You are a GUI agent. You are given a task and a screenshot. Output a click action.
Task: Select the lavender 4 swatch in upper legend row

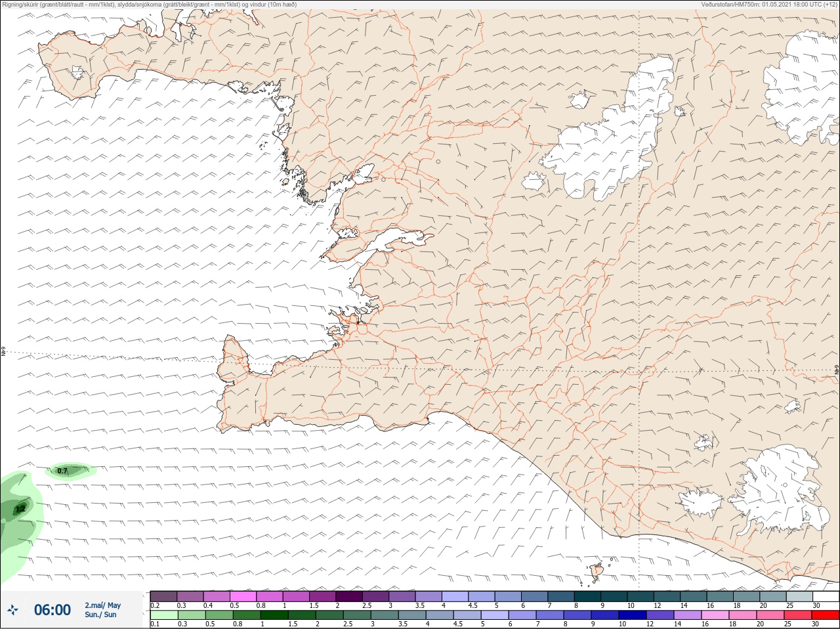tap(455, 596)
